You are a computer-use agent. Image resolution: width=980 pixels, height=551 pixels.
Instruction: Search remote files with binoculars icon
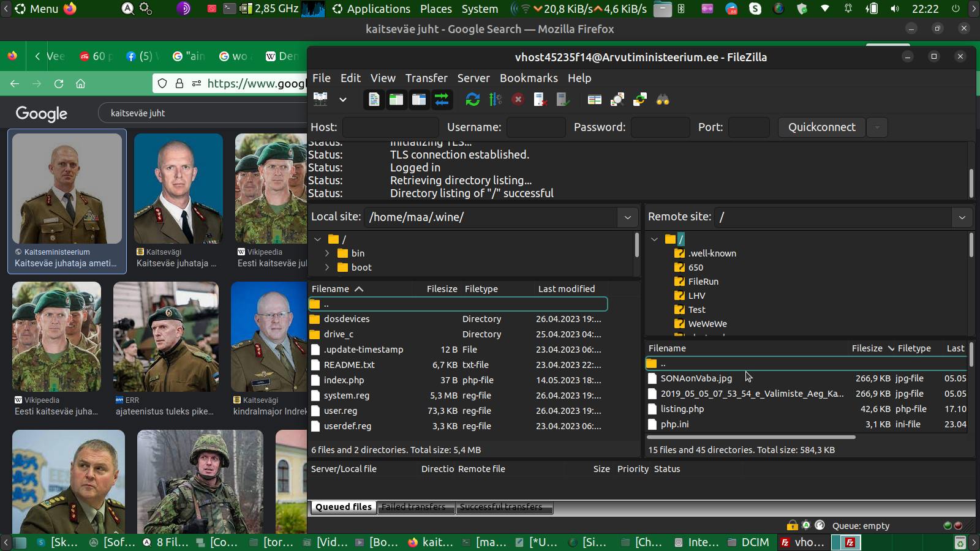(663, 100)
